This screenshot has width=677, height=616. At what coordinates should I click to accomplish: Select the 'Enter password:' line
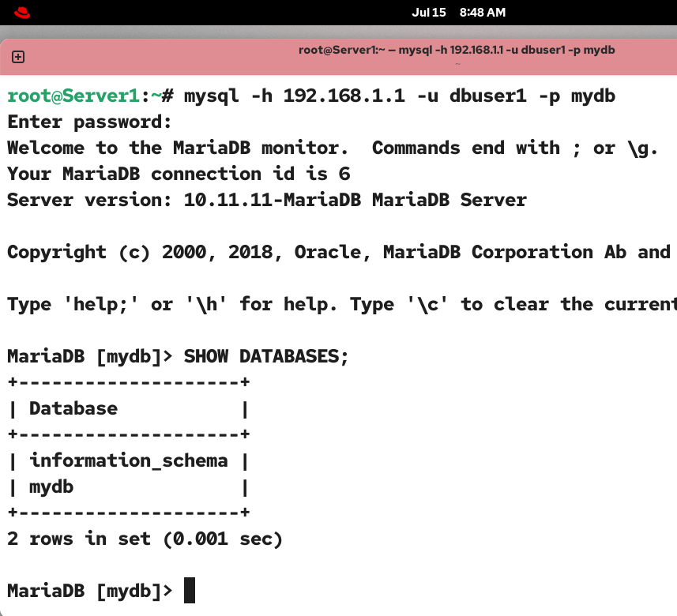click(89, 122)
